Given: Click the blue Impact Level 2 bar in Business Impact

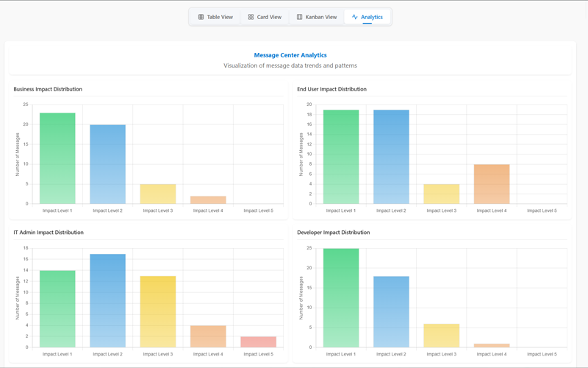Looking at the screenshot, I should [107, 164].
